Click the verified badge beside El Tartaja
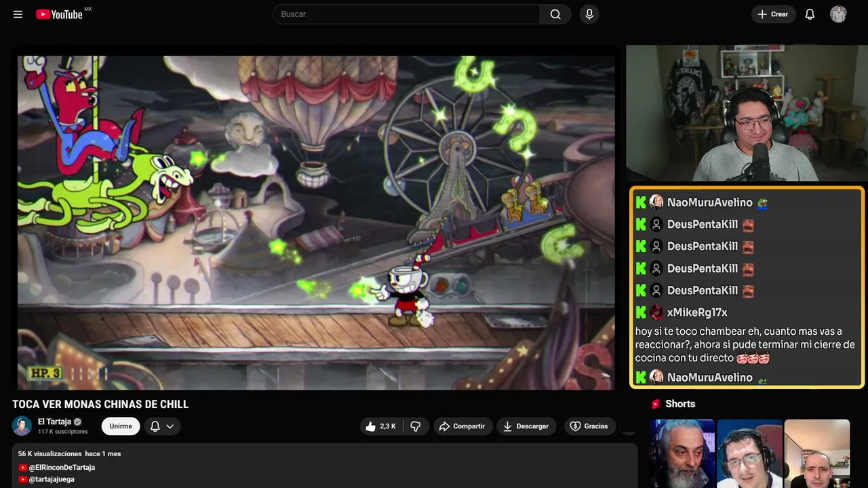 (77, 422)
